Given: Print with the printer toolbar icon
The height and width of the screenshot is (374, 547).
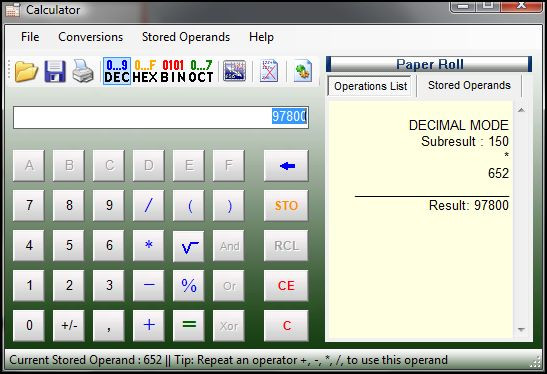Looking at the screenshot, I should (83, 71).
